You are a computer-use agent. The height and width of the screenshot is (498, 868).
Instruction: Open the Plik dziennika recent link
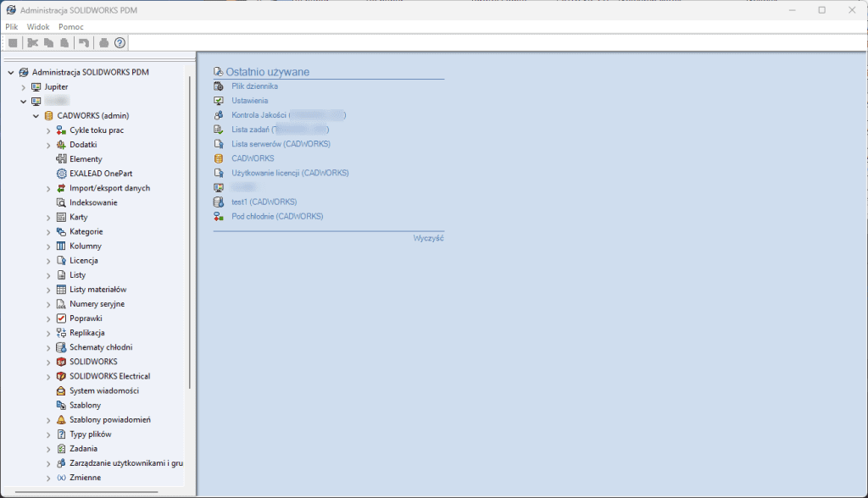[254, 86]
